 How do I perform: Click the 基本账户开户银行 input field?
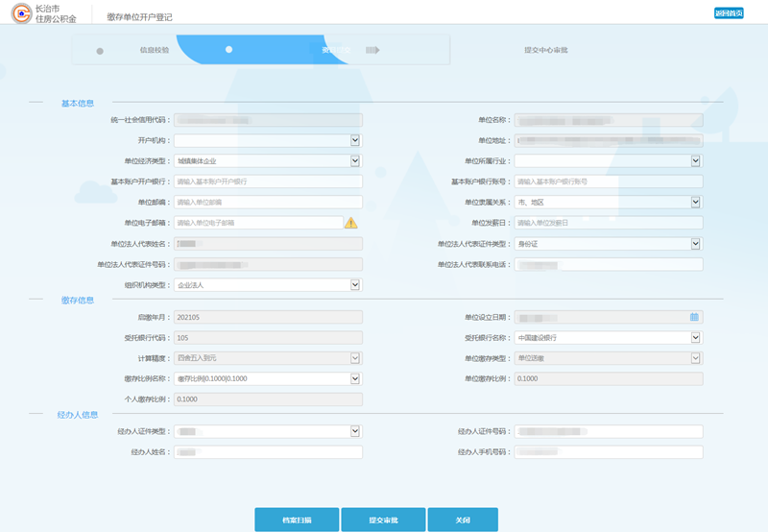point(267,181)
